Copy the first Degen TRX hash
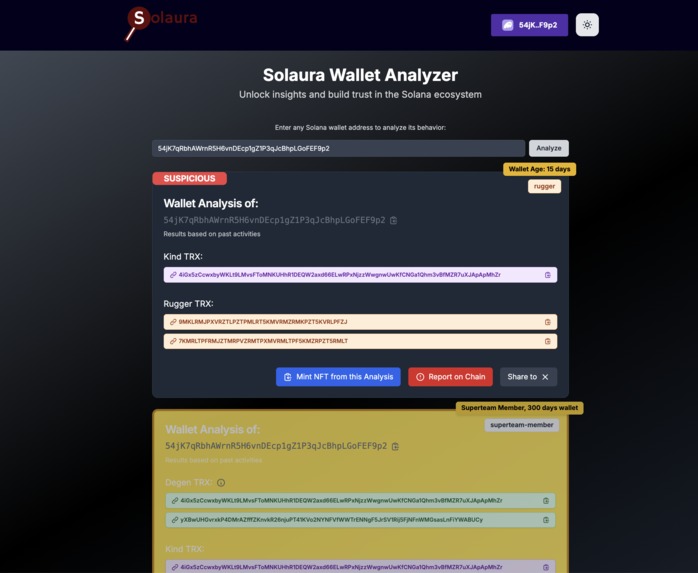 tap(546, 501)
